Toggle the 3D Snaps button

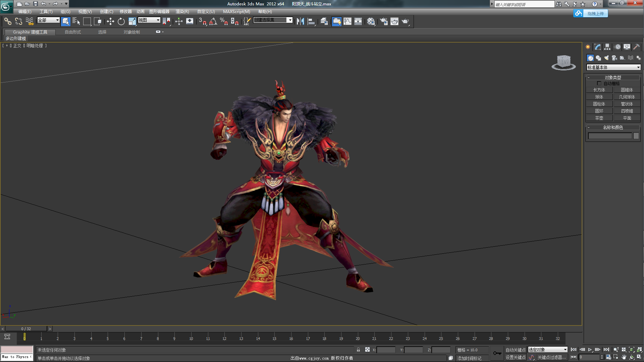[x=203, y=21]
